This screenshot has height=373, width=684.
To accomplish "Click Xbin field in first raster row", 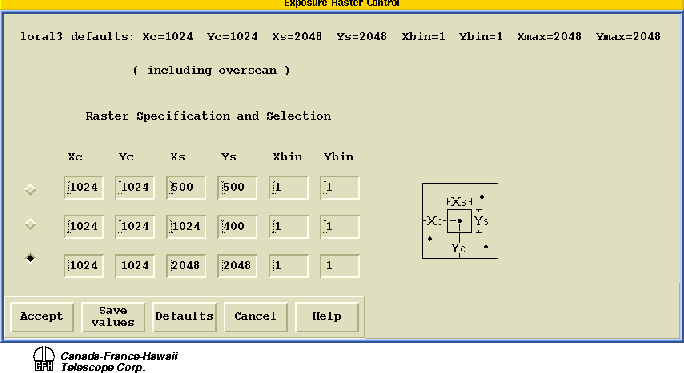I will pos(289,188).
